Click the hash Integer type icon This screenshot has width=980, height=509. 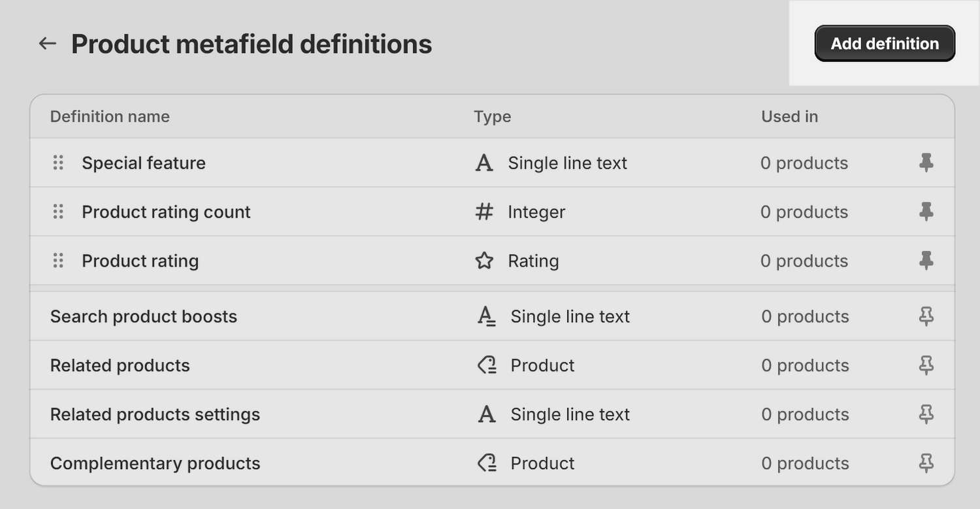484,212
